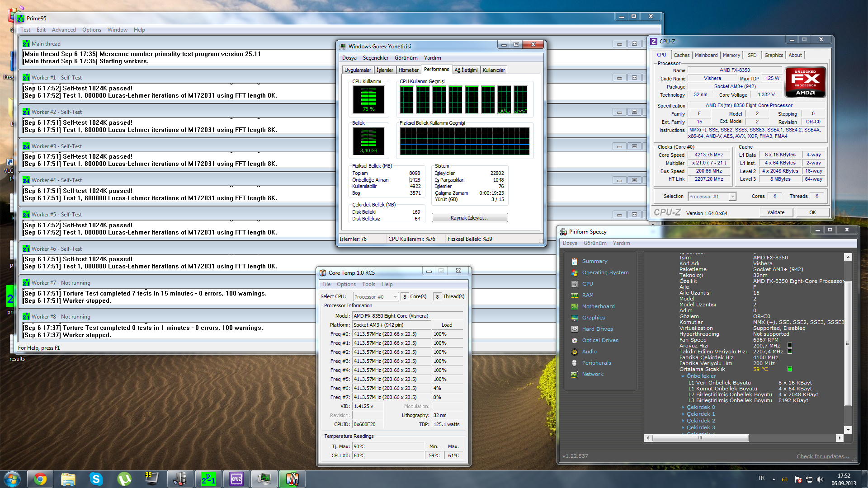This screenshot has height=488, width=868.
Task: Open Tools menu in Core Temp
Action: pos(368,284)
